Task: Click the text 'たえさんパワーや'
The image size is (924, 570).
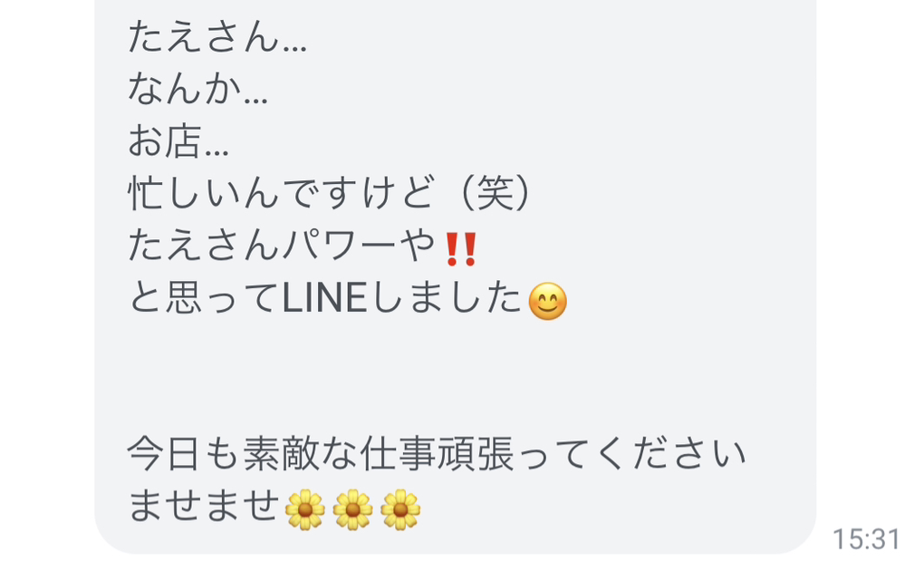Action: tap(282, 246)
